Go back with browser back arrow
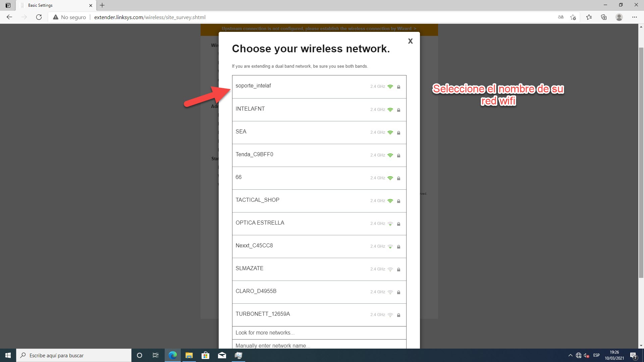This screenshot has width=644, height=362. pos(9,17)
